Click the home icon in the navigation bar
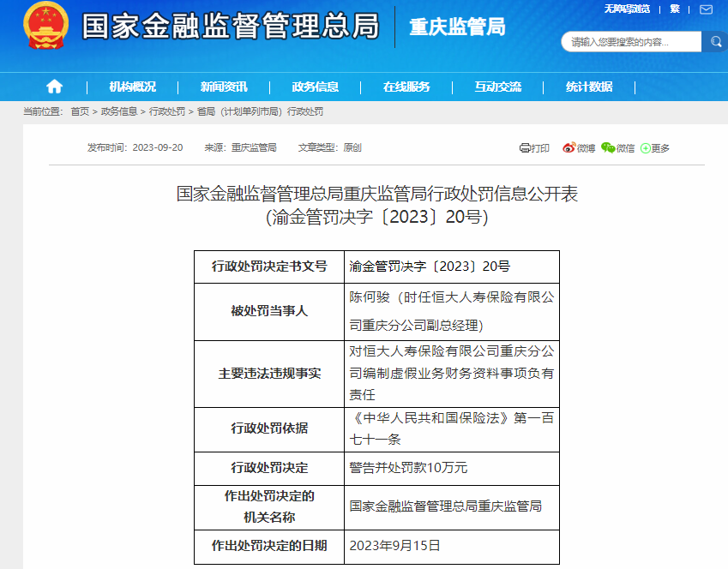The image size is (728, 569). (x=55, y=87)
